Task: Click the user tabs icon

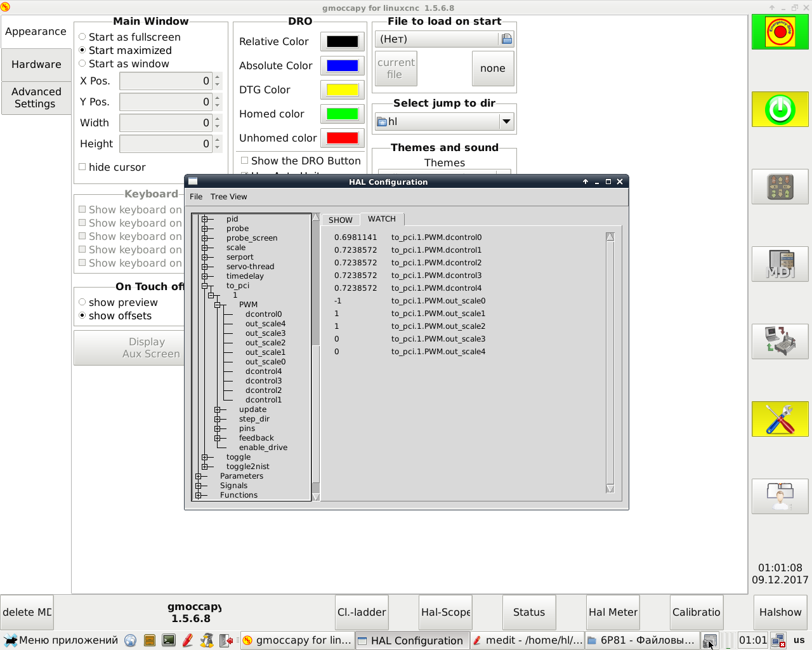Action: coord(780,496)
